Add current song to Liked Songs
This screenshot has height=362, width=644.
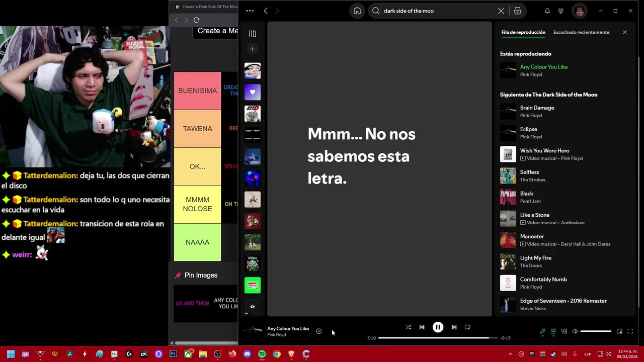point(318,331)
